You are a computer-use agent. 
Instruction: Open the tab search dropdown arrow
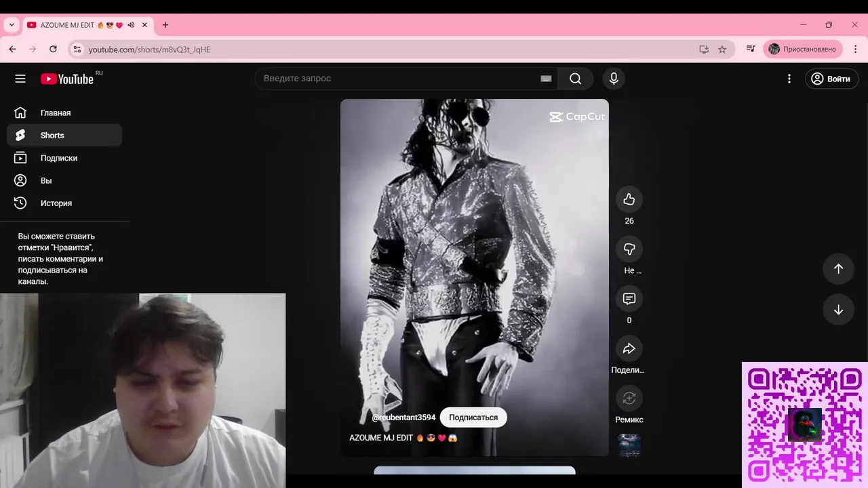pyautogui.click(x=12, y=25)
